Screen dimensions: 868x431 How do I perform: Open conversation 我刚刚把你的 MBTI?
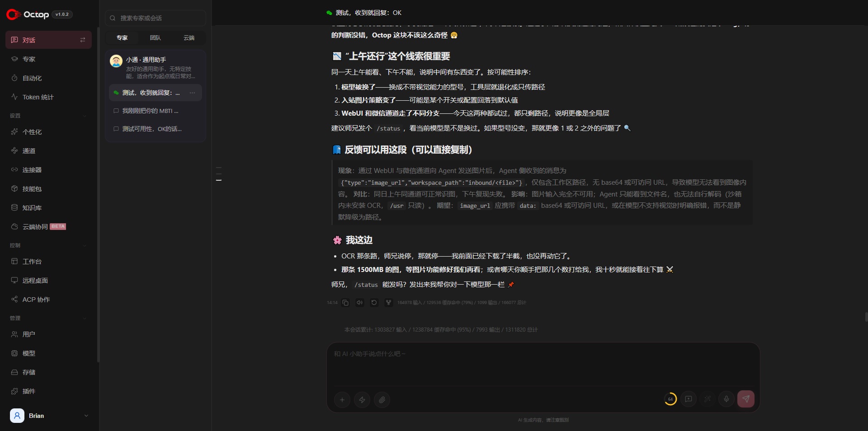tap(156, 111)
